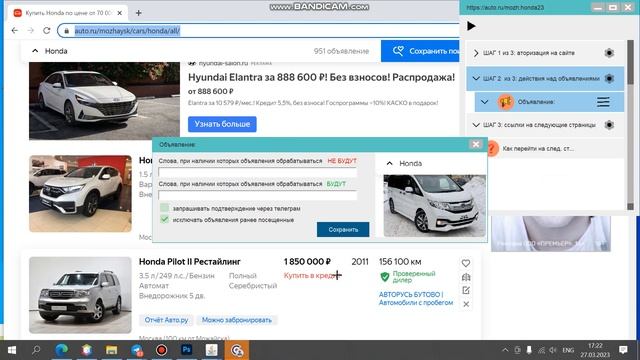Click the side panel vertical scrollbar
Viewport: 640px width, 360px height.
pyautogui.click(x=630, y=124)
